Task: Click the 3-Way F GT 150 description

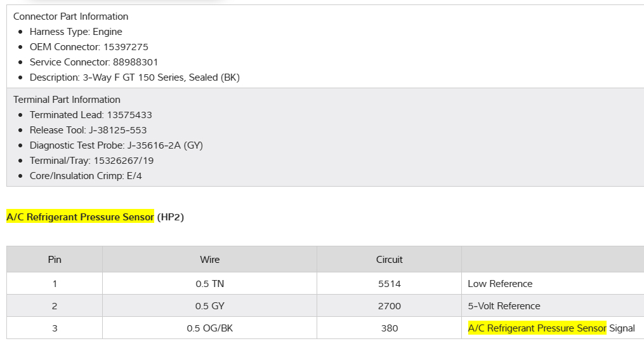Action: tap(135, 77)
